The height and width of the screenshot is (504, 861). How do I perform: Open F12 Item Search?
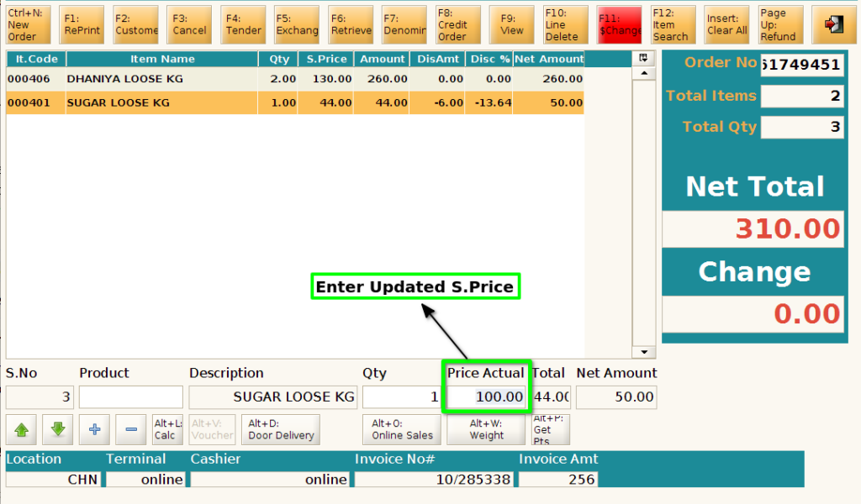coord(673,24)
